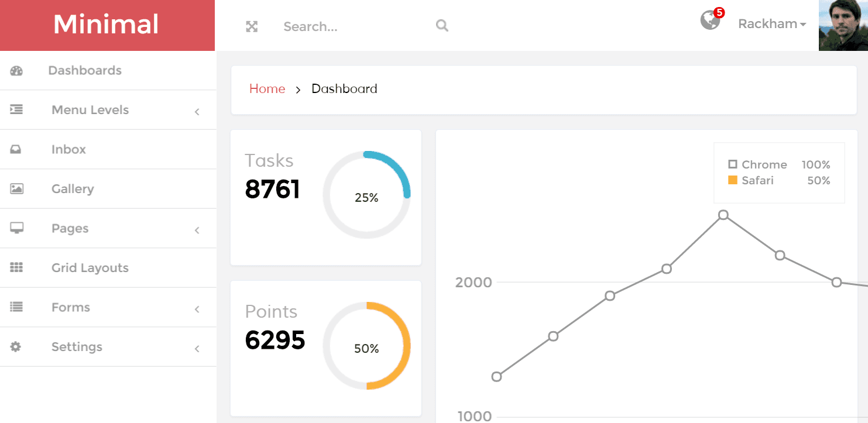This screenshot has height=423, width=868.
Task: Open the Gallery image icon
Action: point(15,188)
